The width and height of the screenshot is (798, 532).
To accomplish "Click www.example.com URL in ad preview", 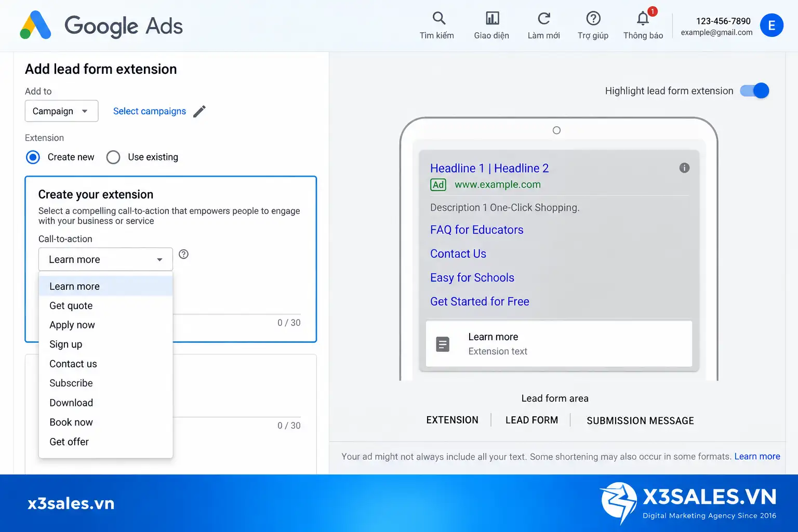I will (x=498, y=184).
